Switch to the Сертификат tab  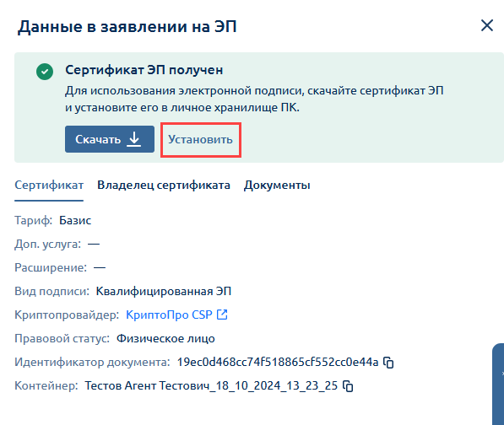click(x=49, y=186)
